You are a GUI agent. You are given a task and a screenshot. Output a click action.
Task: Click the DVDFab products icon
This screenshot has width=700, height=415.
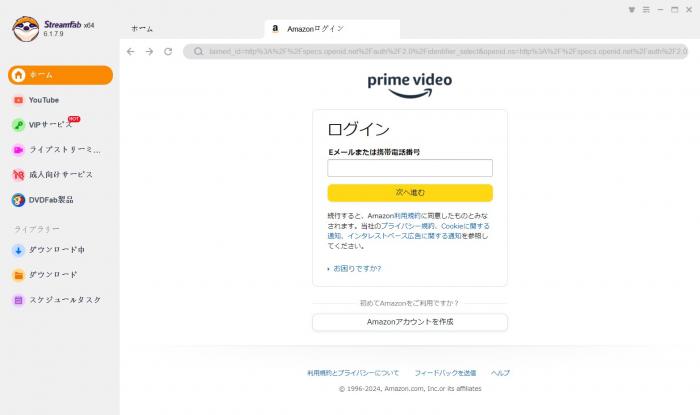[x=18, y=200]
